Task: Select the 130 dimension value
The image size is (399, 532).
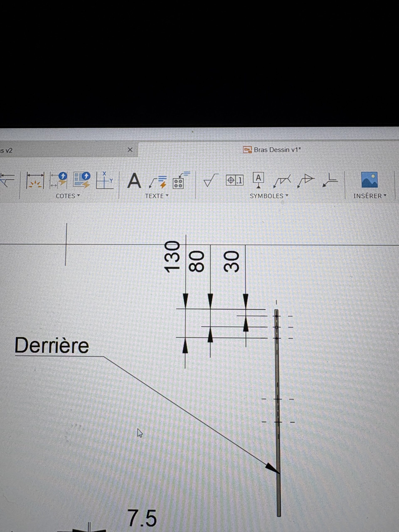Action: pyautogui.click(x=172, y=257)
